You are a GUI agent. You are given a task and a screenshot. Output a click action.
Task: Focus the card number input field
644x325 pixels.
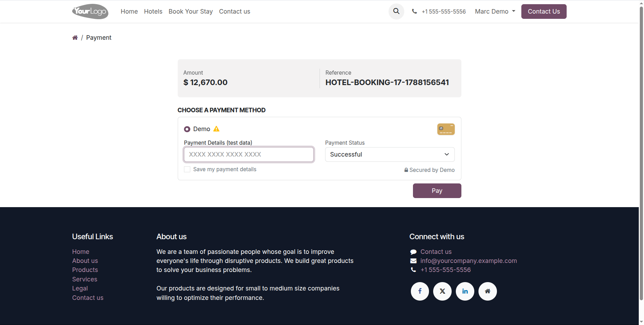point(249,154)
